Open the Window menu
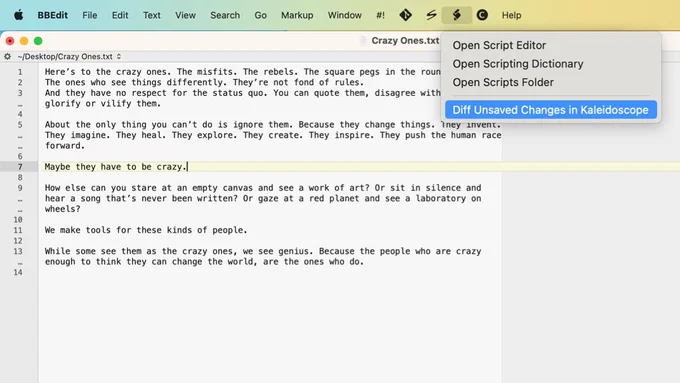 [x=344, y=15]
